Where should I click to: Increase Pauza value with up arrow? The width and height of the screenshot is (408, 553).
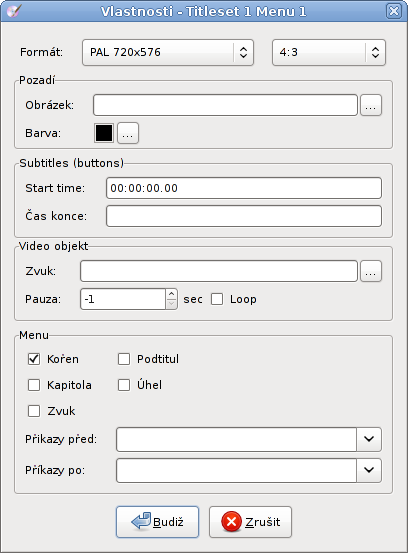[171, 294]
